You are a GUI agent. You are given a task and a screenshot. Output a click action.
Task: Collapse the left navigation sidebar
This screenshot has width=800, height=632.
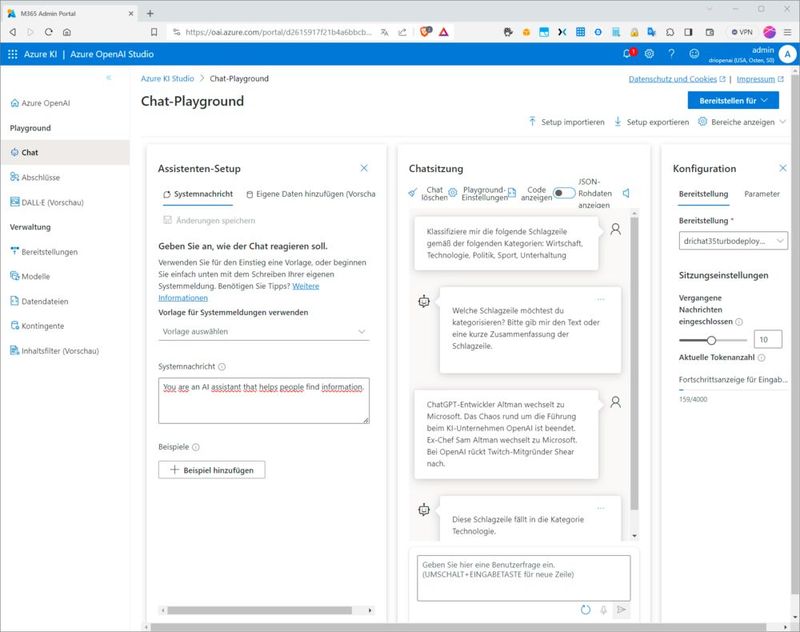point(109,78)
